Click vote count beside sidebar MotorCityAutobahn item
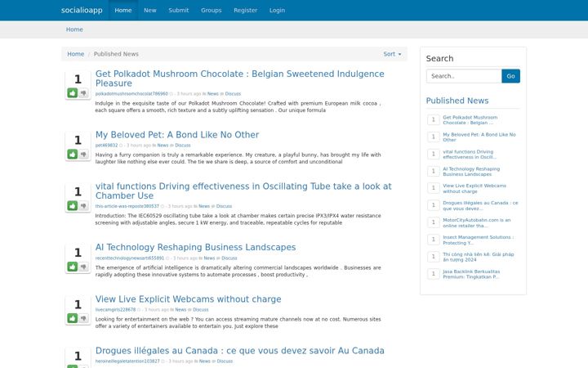588x368 pixels. click(433, 222)
